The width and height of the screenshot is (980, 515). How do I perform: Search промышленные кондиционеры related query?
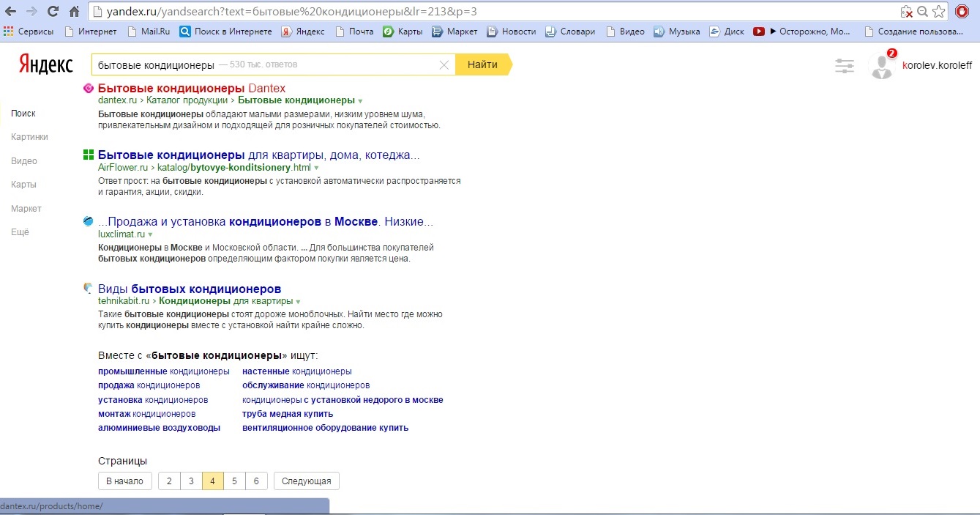164,371
